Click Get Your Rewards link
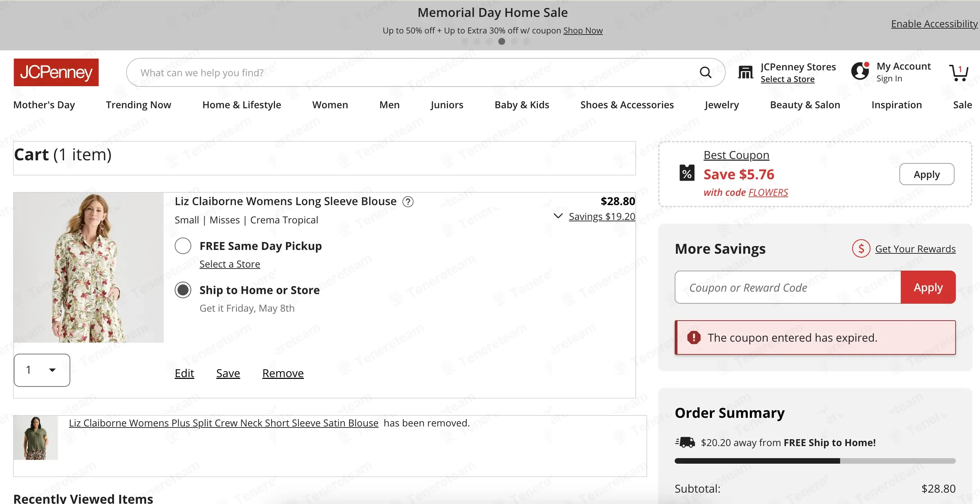The height and width of the screenshot is (504, 980). coord(915,249)
